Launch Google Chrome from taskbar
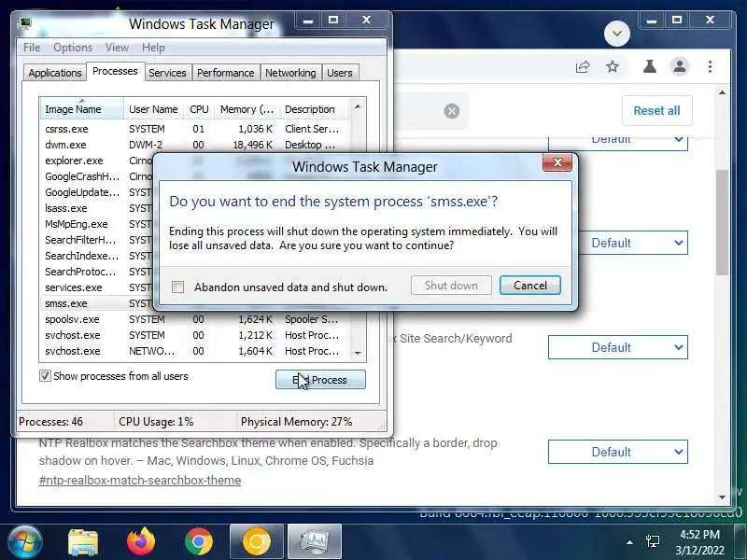Screen dimensions: 747x560 pos(199,542)
